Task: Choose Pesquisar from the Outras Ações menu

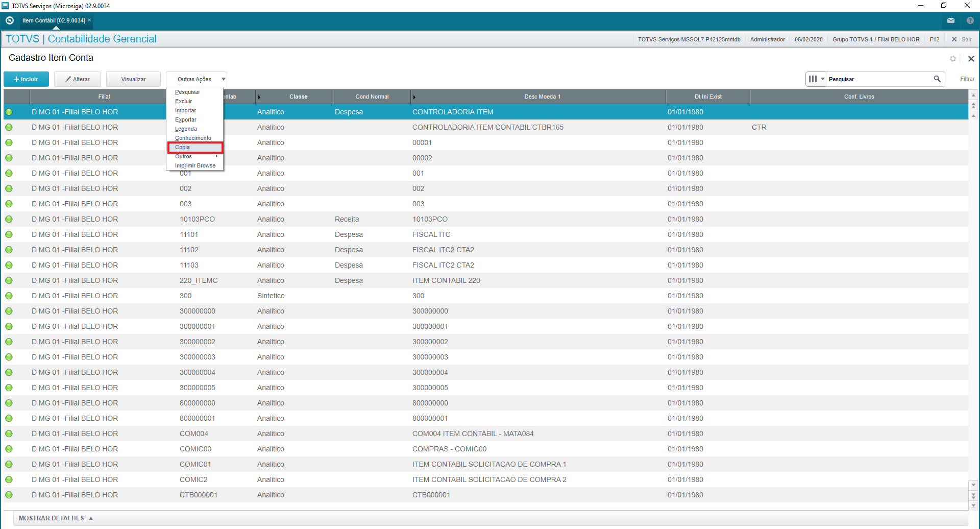Action: (187, 92)
